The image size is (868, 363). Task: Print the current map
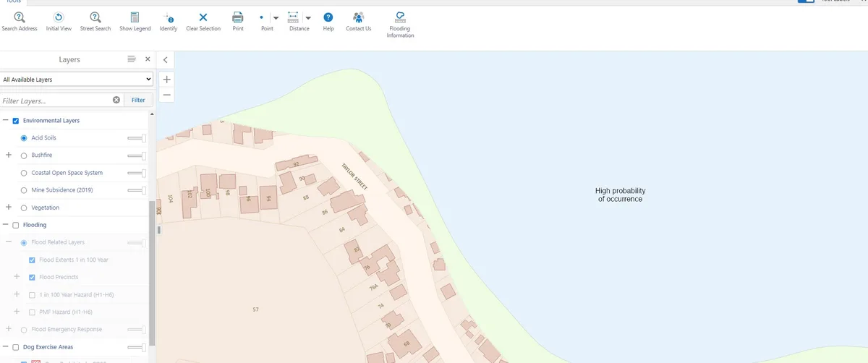238,21
